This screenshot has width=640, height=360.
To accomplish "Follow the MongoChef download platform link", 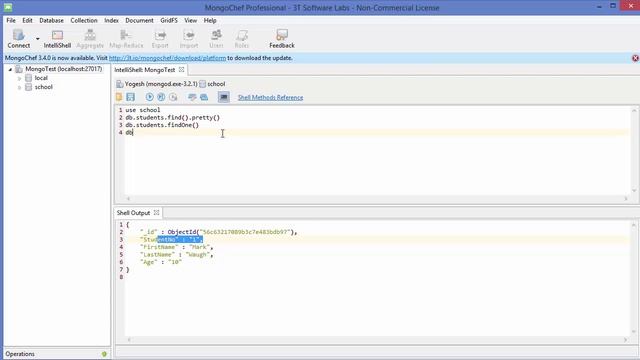I will (x=167, y=58).
